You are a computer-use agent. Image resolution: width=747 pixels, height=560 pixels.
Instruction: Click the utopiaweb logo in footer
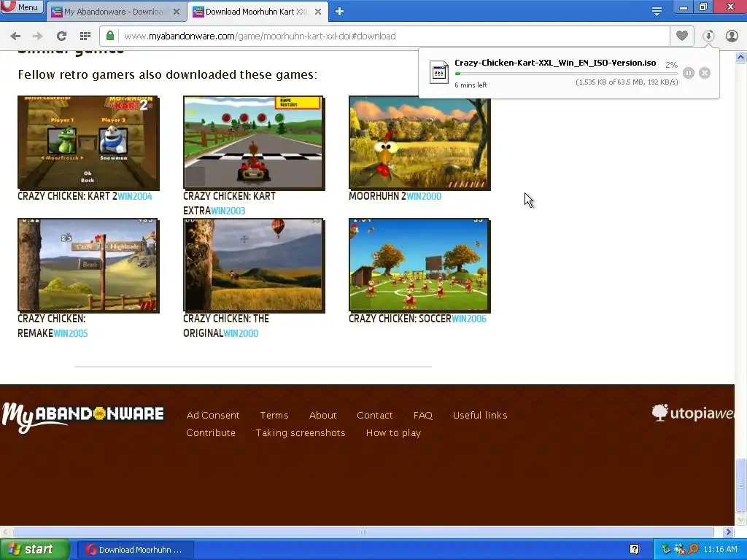tap(693, 413)
